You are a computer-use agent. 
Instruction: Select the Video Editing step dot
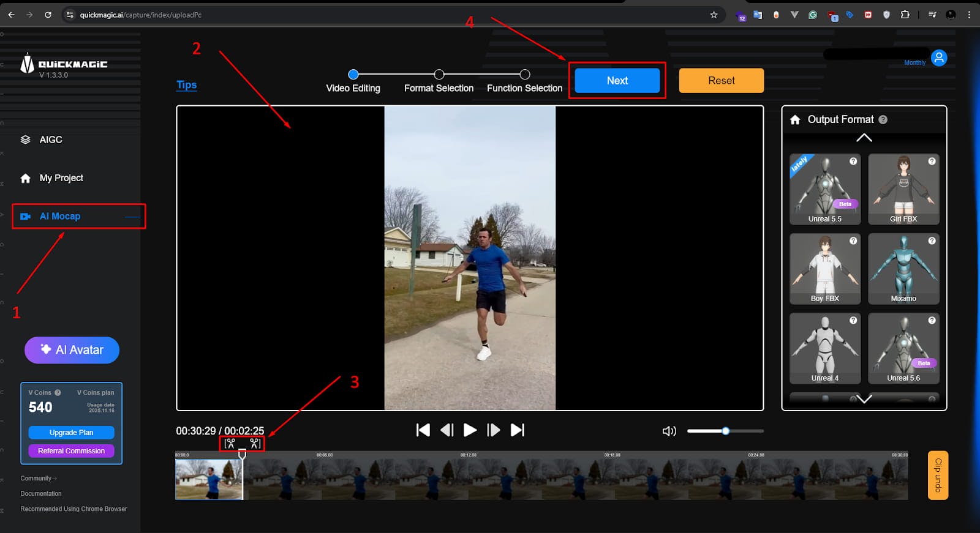(x=353, y=75)
